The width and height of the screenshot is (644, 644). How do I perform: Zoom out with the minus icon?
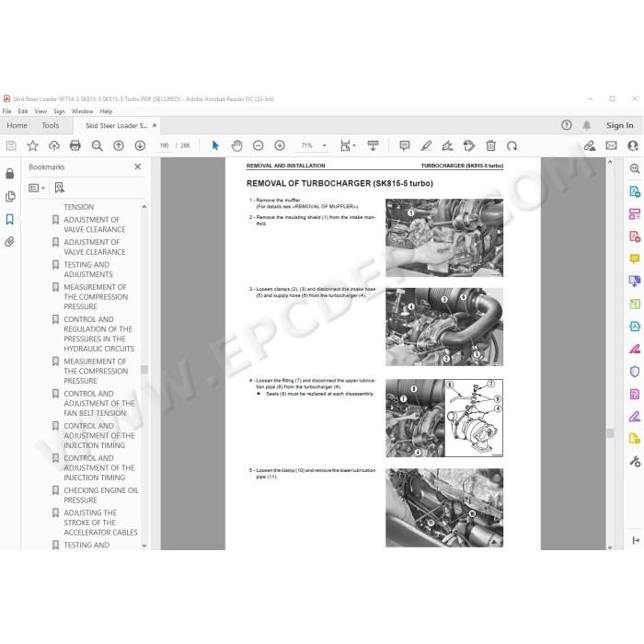258,145
